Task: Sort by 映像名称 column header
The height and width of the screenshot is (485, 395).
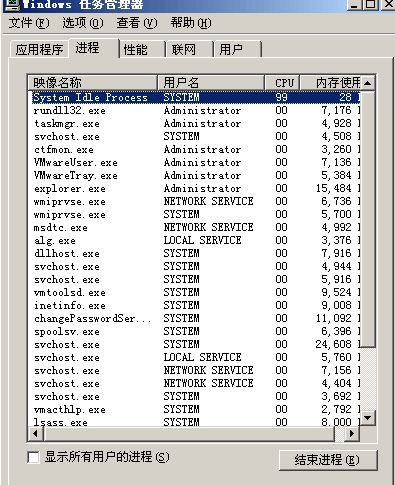Action: 92,82
